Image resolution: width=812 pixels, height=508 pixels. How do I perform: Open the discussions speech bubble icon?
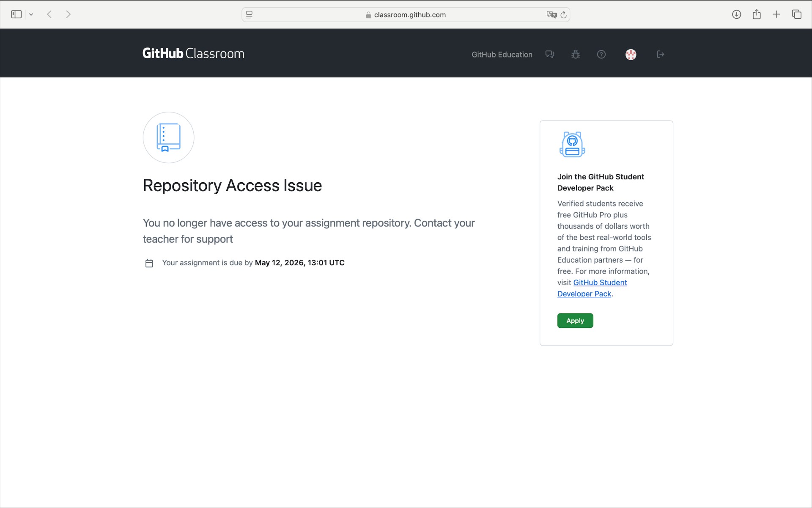(549, 54)
